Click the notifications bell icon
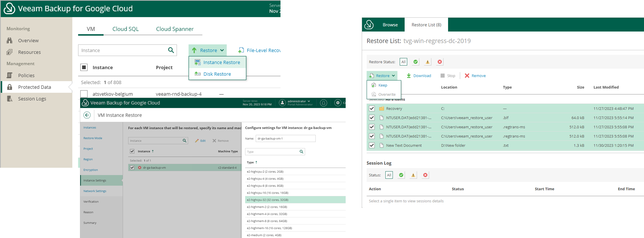Image resolution: width=644 pixels, height=238 pixels. coord(323,103)
